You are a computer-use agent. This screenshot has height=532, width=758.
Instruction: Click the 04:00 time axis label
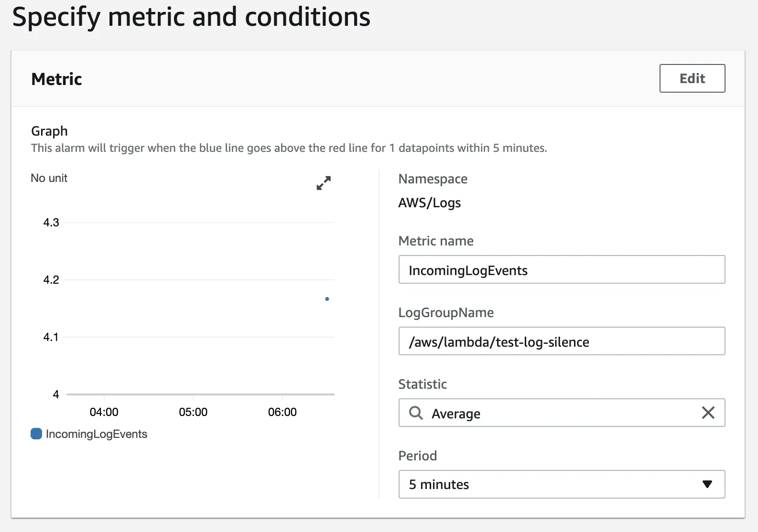[x=104, y=412]
